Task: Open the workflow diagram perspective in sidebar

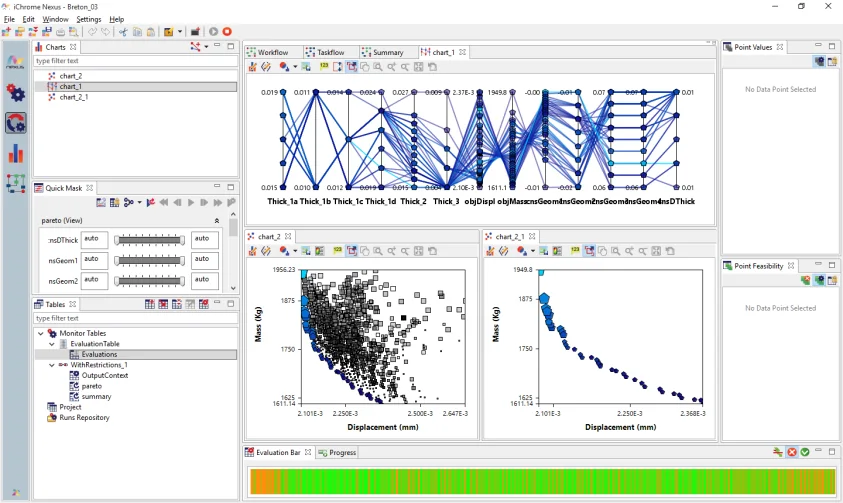Action: [x=16, y=183]
